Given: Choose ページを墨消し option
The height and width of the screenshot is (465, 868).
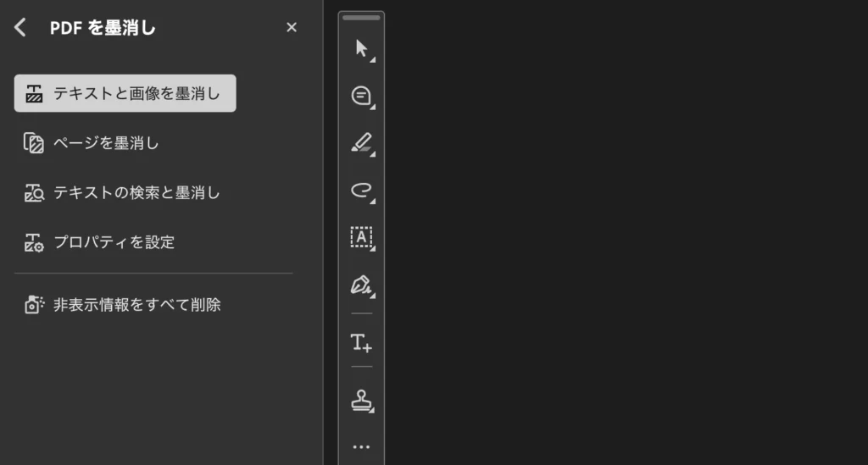Looking at the screenshot, I should (92, 142).
